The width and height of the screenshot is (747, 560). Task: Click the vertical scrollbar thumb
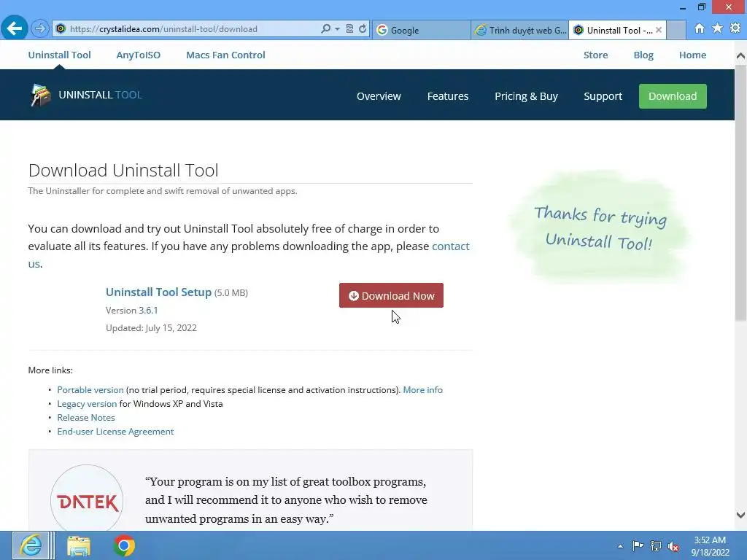[740, 192]
